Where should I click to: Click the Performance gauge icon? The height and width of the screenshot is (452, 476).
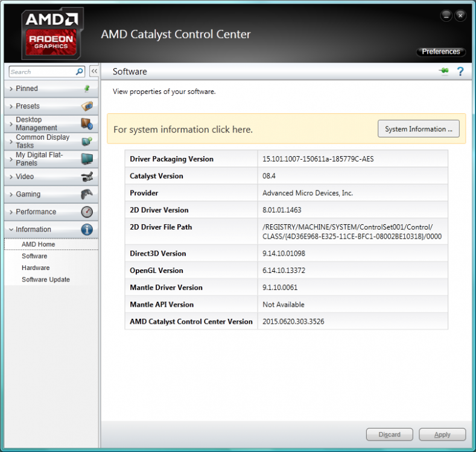[x=87, y=212]
